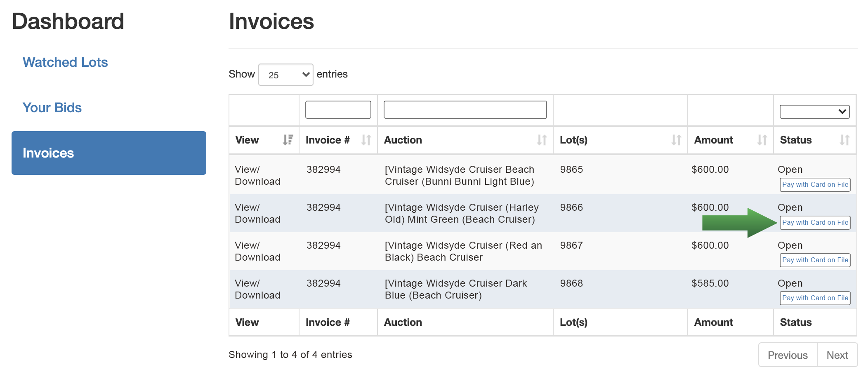Pay lot 9866 with card on file

[x=815, y=222]
